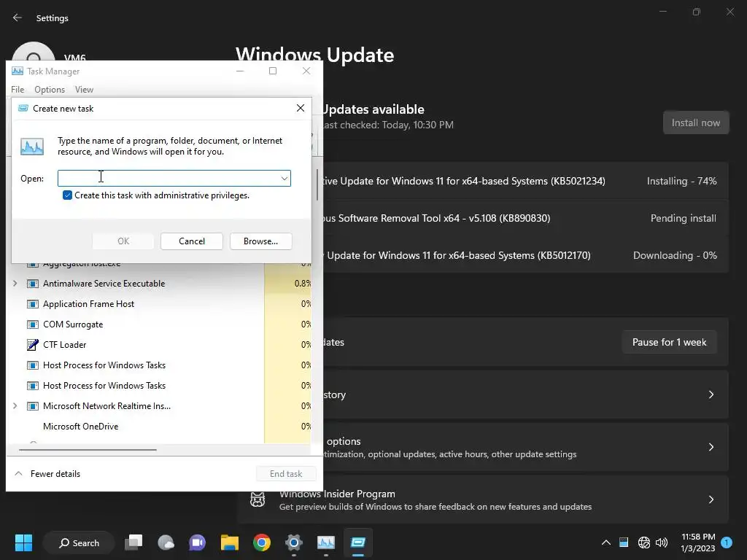Click the CTF Loader pen icon
Screen dimensions: 747x560
(32, 345)
